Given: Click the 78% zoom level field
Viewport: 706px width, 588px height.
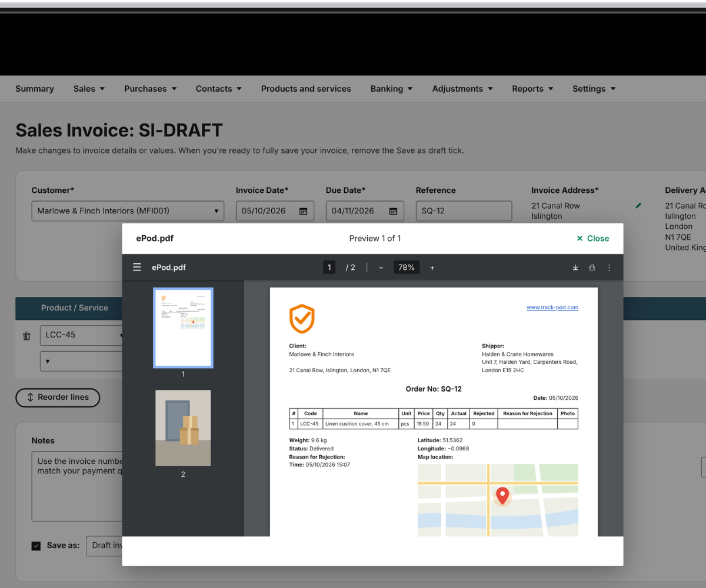Looking at the screenshot, I should pyautogui.click(x=407, y=268).
